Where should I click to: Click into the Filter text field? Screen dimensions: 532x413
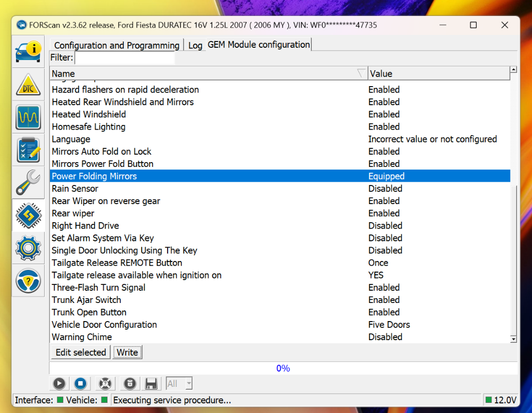[x=124, y=57]
